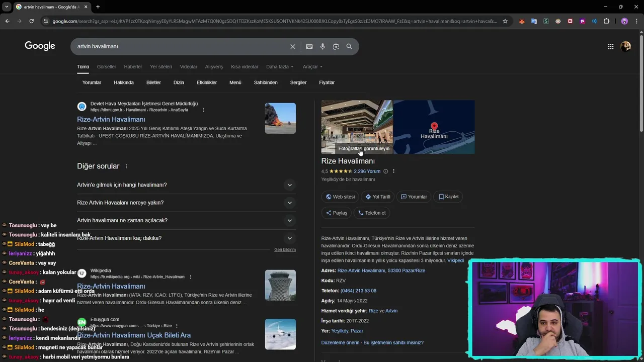Switch to the Haberler tab
644x362 pixels.
tap(133, 66)
